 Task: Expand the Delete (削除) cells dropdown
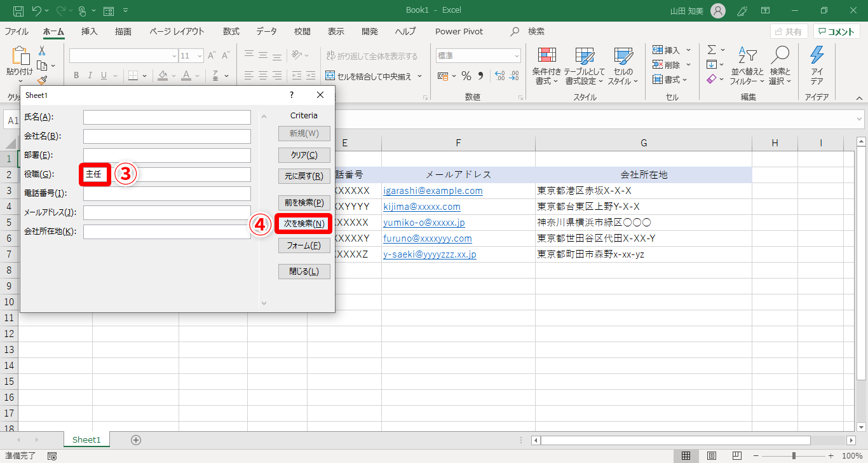coord(689,64)
